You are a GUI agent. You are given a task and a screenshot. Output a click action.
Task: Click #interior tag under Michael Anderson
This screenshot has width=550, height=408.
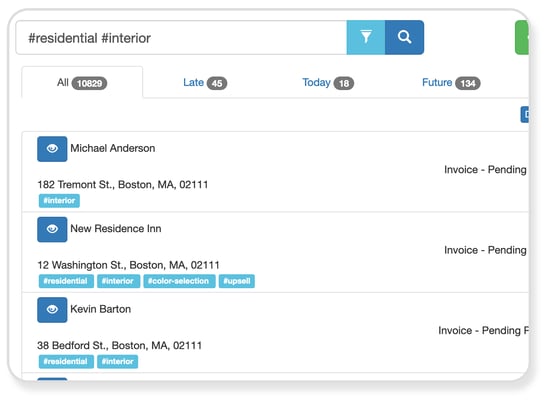pos(59,201)
